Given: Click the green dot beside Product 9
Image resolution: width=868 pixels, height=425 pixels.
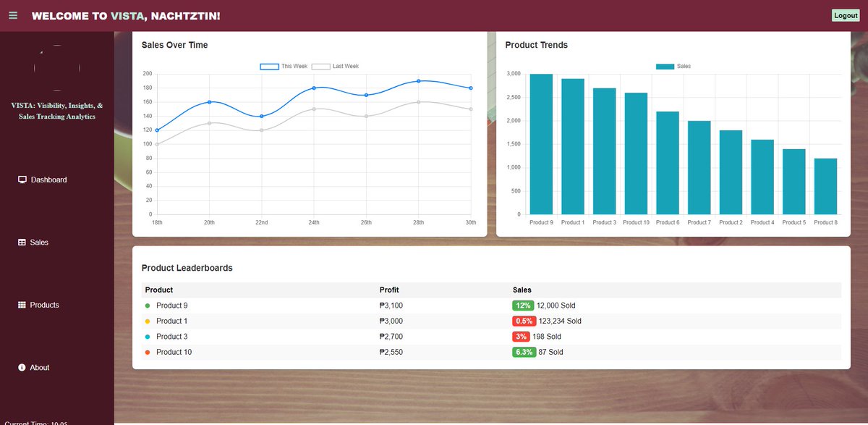Looking at the screenshot, I should tap(148, 306).
